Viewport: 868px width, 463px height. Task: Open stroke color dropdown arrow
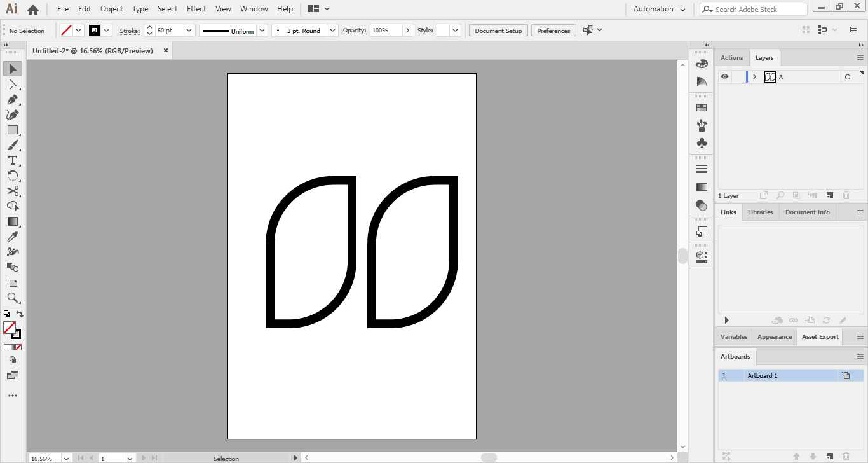tap(107, 31)
